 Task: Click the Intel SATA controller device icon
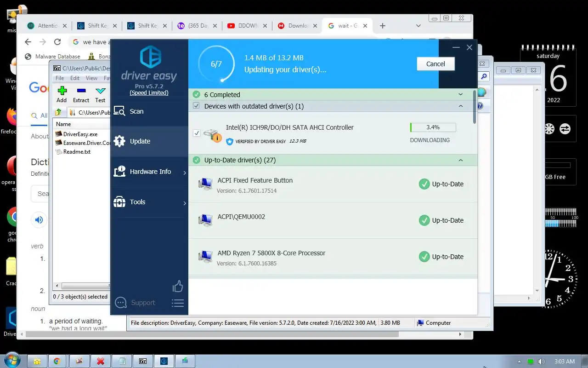click(x=212, y=135)
